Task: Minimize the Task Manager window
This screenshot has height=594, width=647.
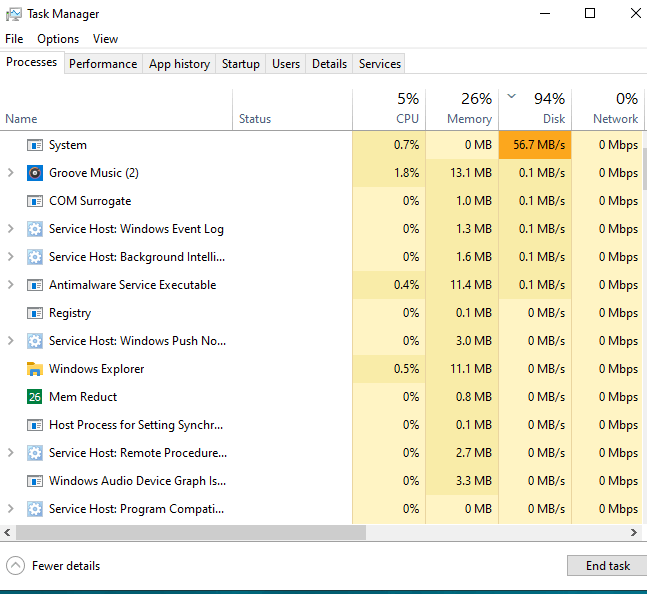Action: coord(545,14)
